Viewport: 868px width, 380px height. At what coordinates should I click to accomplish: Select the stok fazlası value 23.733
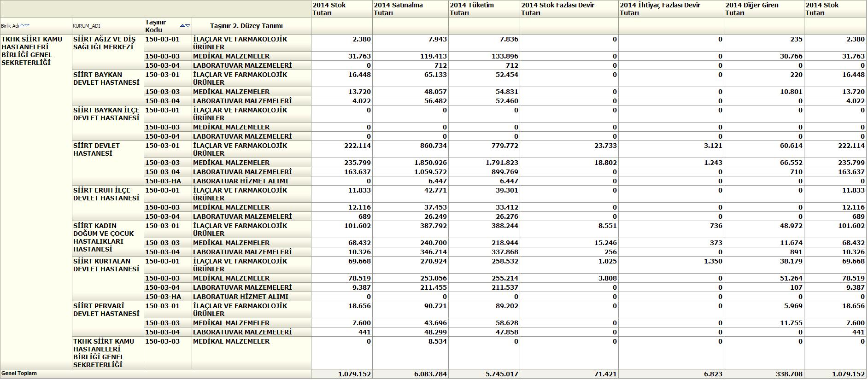(x=605, y=146)
